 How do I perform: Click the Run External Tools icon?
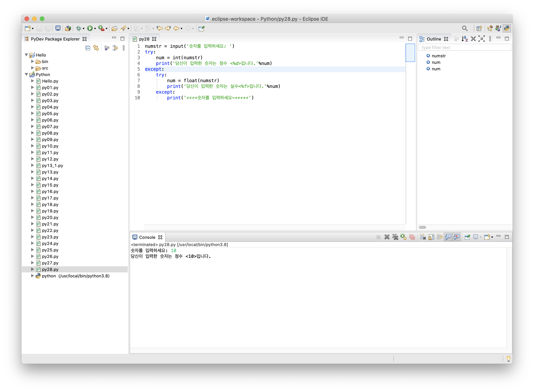point(101,28)
